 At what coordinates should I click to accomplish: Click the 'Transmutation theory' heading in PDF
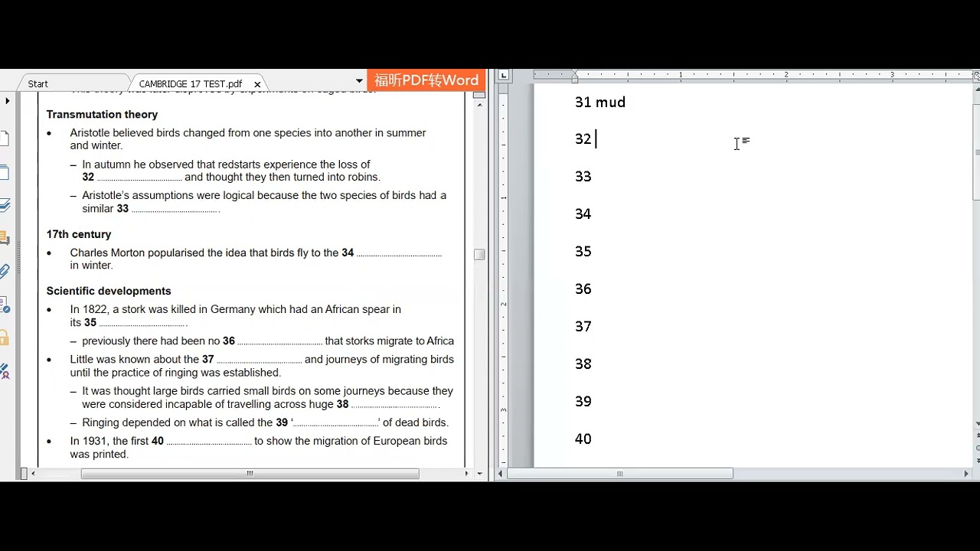click(102, 114)
